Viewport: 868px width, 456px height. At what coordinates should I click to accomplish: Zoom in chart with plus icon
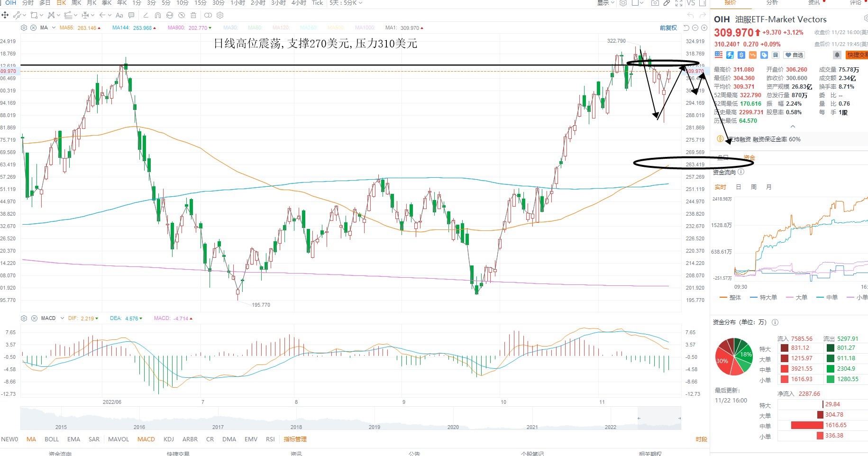point(704,28)
